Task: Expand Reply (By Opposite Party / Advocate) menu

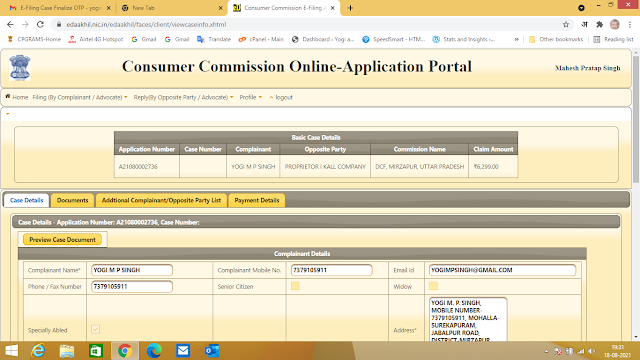Action: (x=184, y=97)
